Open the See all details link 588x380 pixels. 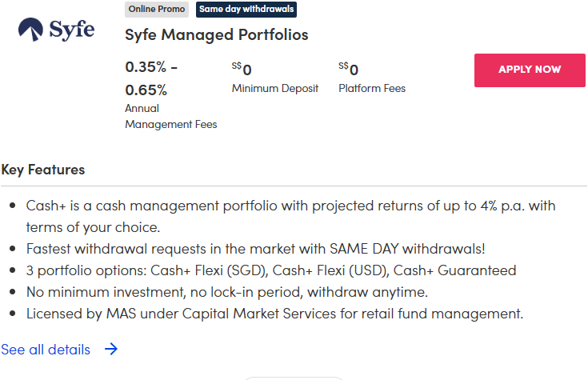click(x=46, y=350)
